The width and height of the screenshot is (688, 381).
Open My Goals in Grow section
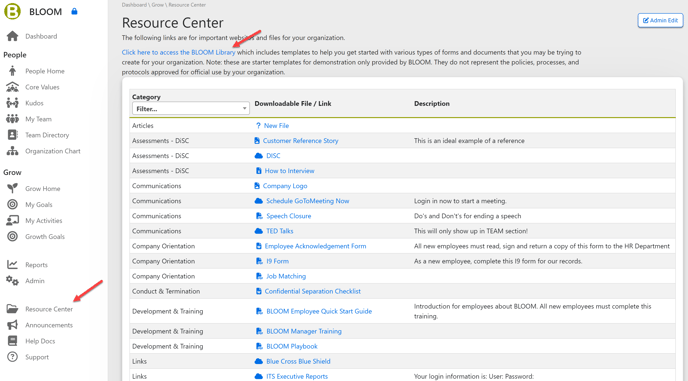(x=39, y=205)
